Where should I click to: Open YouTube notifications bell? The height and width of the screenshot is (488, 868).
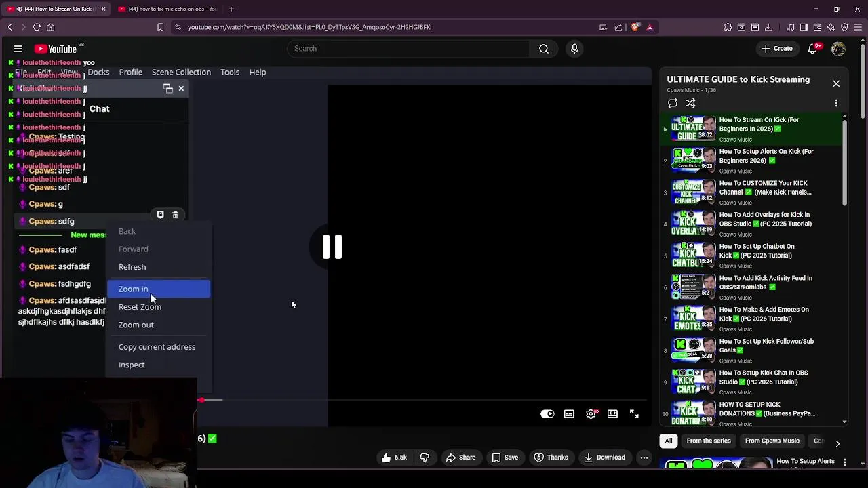(813, 49)
